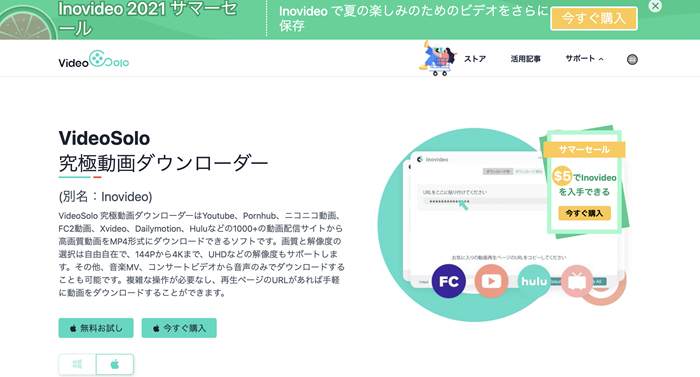Close the Inovideo summer sale banner

click(x=655, y=6)
